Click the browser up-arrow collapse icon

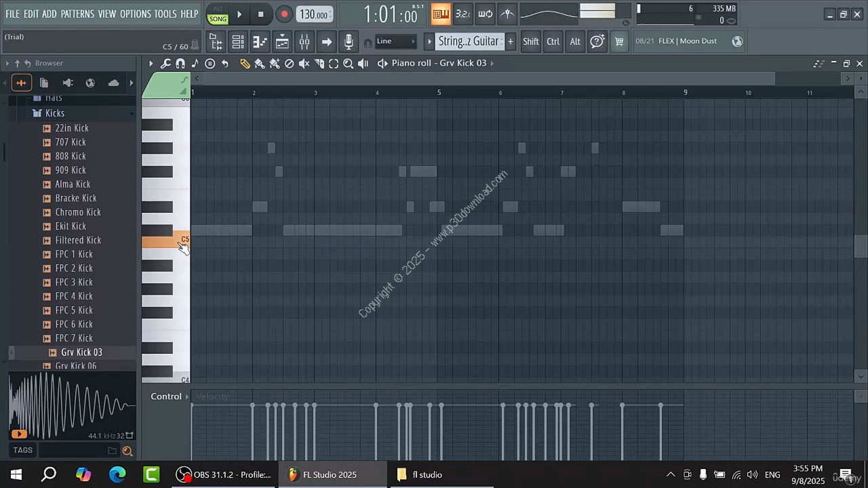point(18,63)
